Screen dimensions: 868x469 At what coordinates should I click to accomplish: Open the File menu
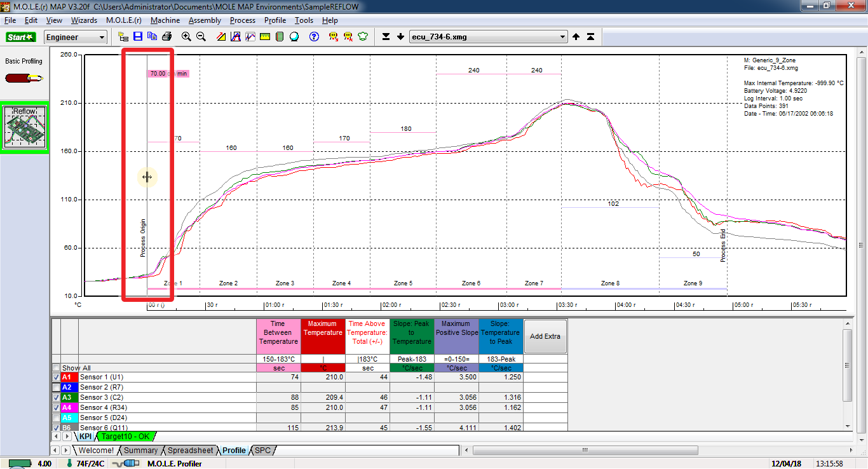point(10,20)
